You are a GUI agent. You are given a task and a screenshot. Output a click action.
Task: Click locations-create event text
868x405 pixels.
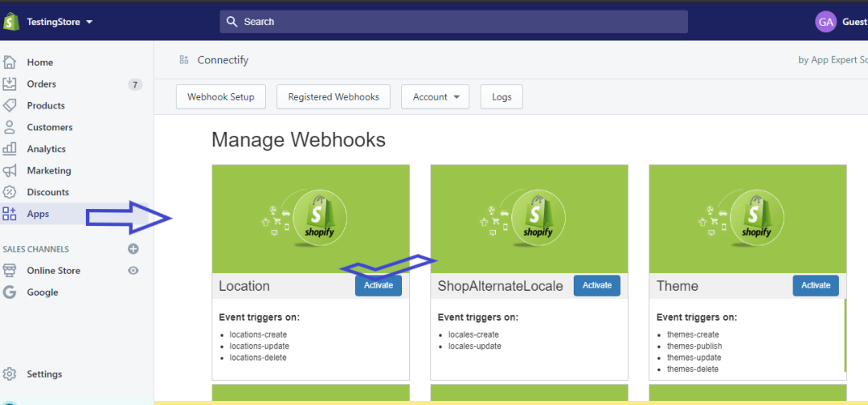[x=259, y=334]
